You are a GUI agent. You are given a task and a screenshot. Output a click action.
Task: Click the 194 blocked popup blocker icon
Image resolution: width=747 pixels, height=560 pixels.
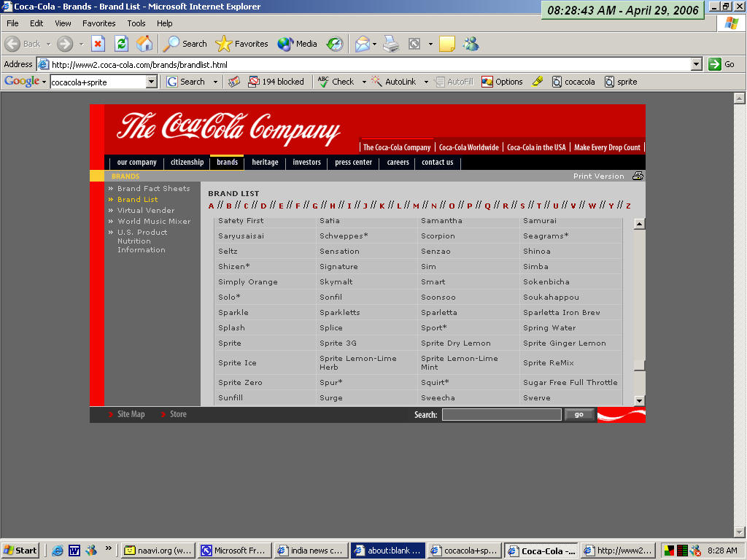[x=276, y=82]
